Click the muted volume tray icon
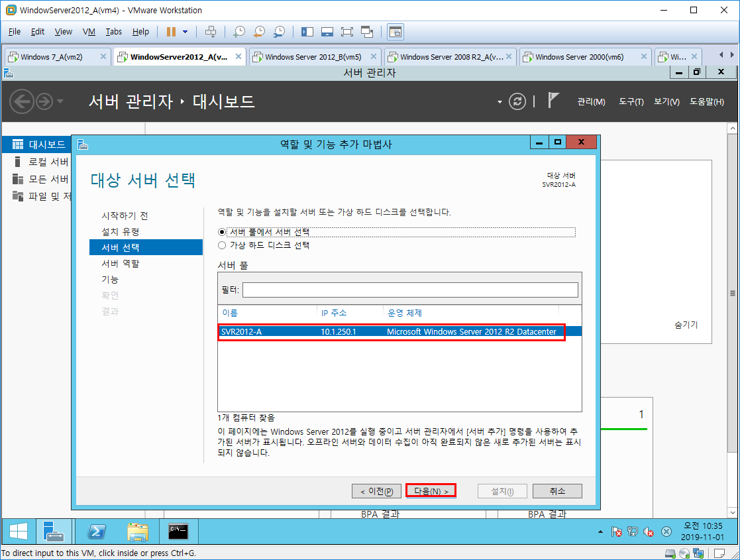The height and width of the screenshot is (560, 740). coord(649,532)
